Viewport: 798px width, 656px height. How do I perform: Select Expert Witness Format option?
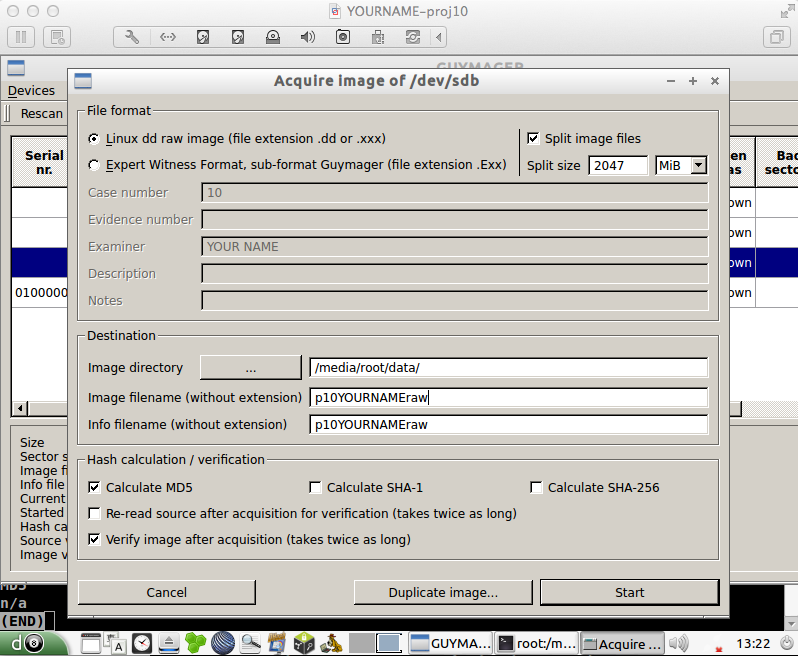click(x=94, y=164)
